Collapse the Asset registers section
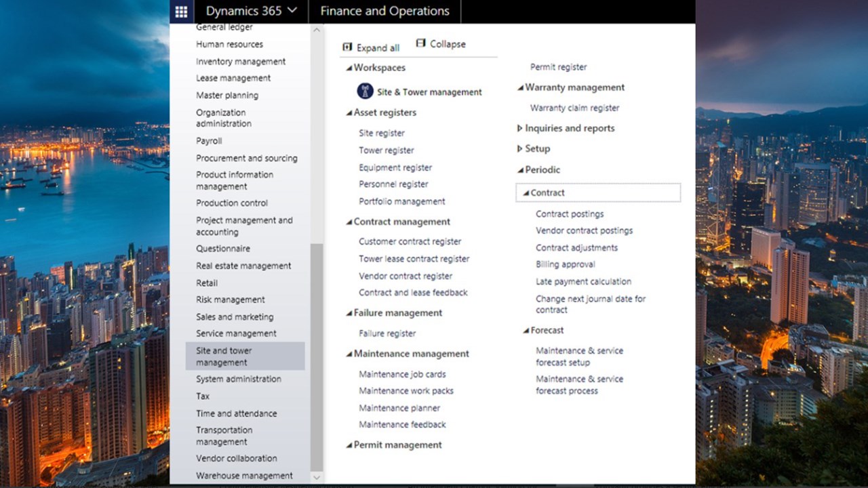Image resolution: width=868 pixels, height=488 pixels. [x=349, y=113]
